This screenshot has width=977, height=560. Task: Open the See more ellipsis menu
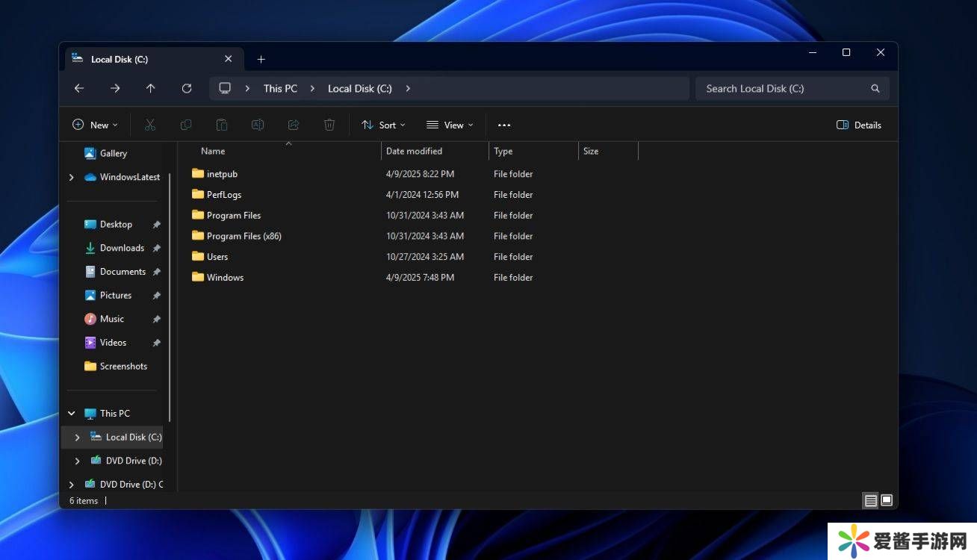pyautogui.click(x=504, y=125)
